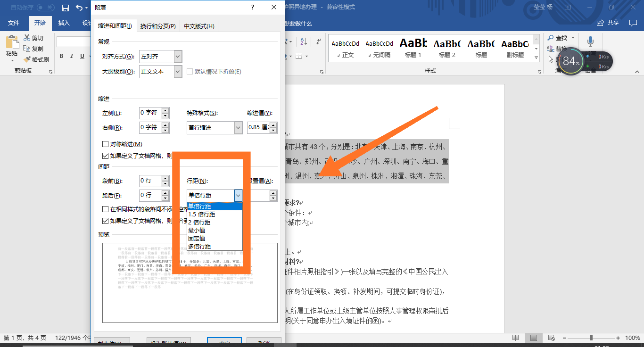Viewport: 644px width, 347px height.
Task: Select the At Least spacing option
Action: tap(215, 230)
